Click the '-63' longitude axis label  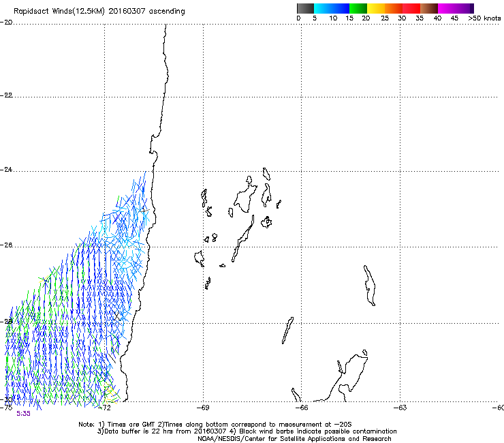(x=400, y=408)
